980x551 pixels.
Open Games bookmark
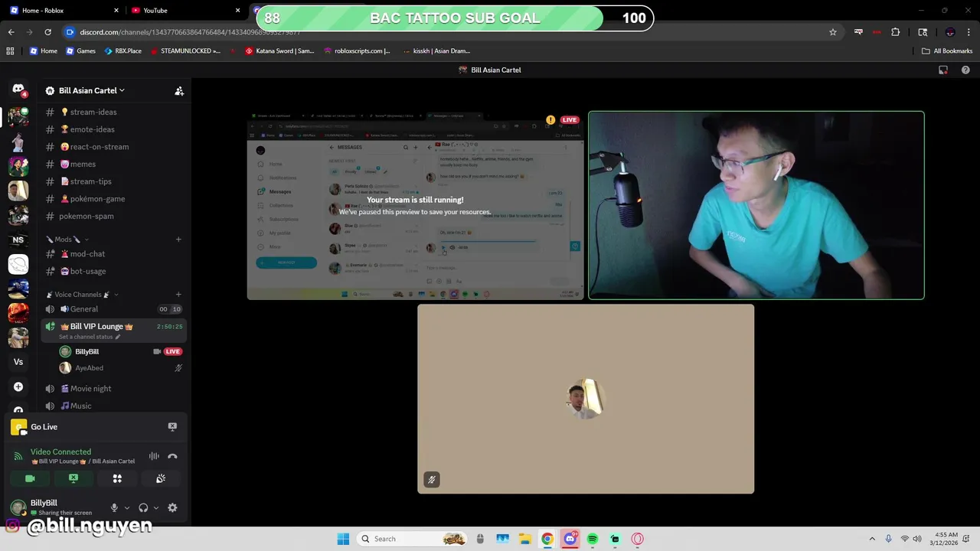80,51
